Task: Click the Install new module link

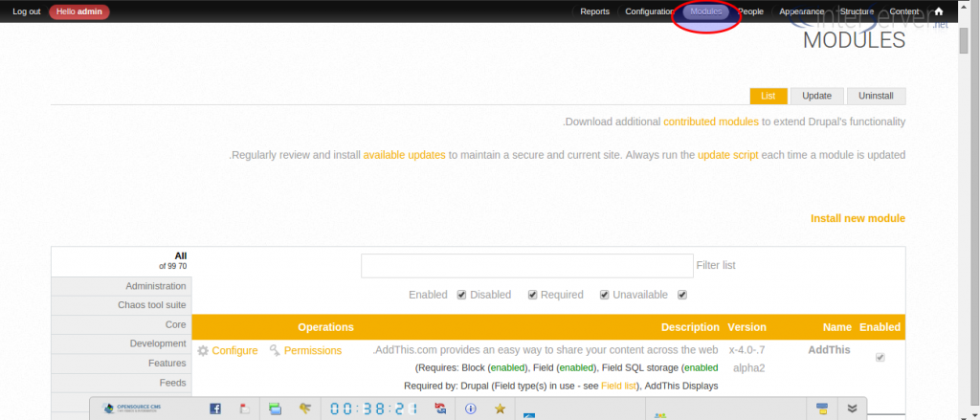Action: pos(857,218)
